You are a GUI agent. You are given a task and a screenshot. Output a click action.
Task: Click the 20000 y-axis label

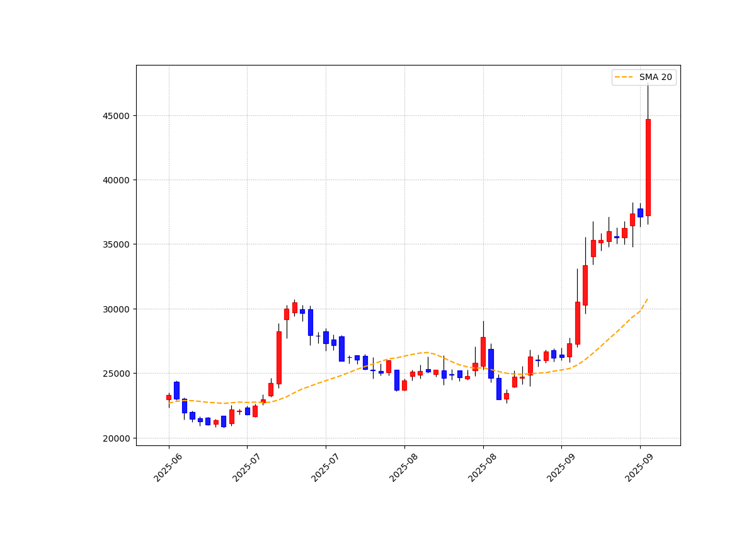(x=116, y=438)
